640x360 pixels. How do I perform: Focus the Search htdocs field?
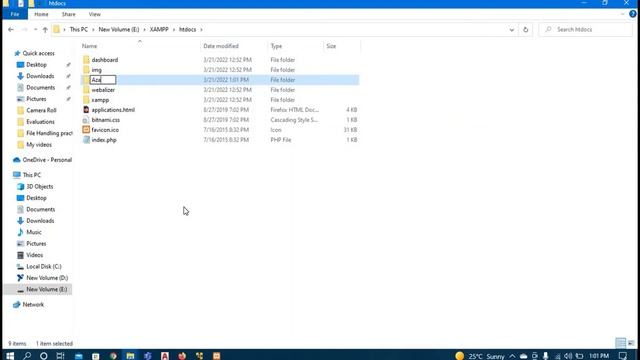[586, 29]
